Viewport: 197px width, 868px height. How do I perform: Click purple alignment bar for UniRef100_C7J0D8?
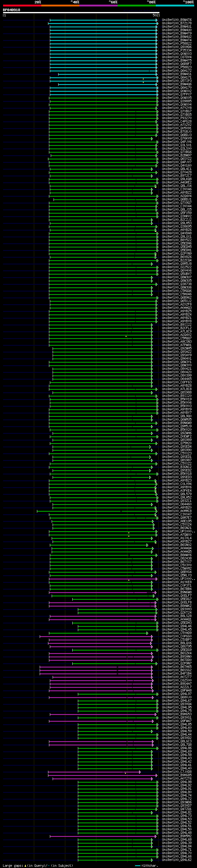pos(94,772)
